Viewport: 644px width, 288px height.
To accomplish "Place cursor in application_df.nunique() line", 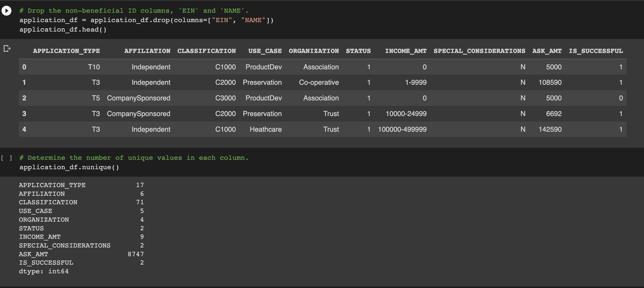I will [x=69, y=167].
